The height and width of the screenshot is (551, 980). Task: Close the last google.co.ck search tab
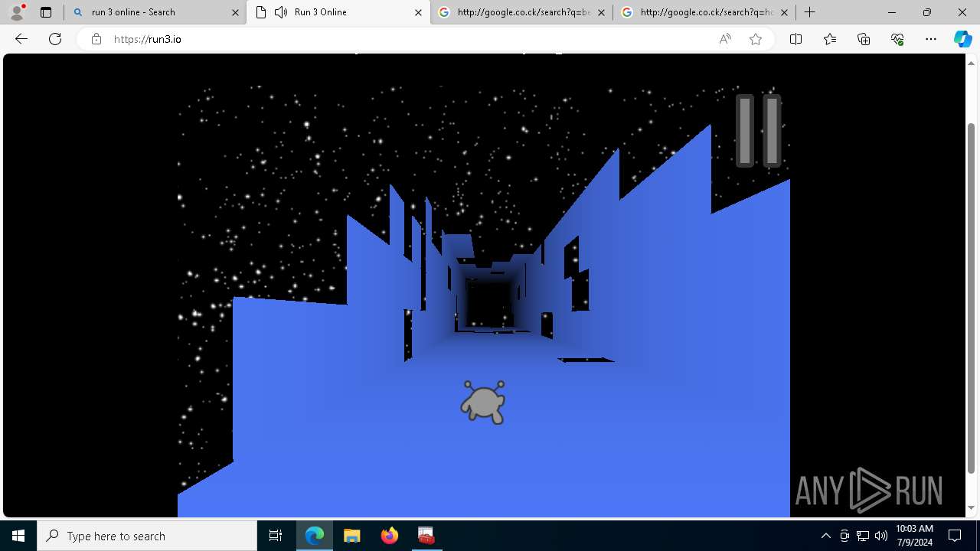tap(784, 12)
